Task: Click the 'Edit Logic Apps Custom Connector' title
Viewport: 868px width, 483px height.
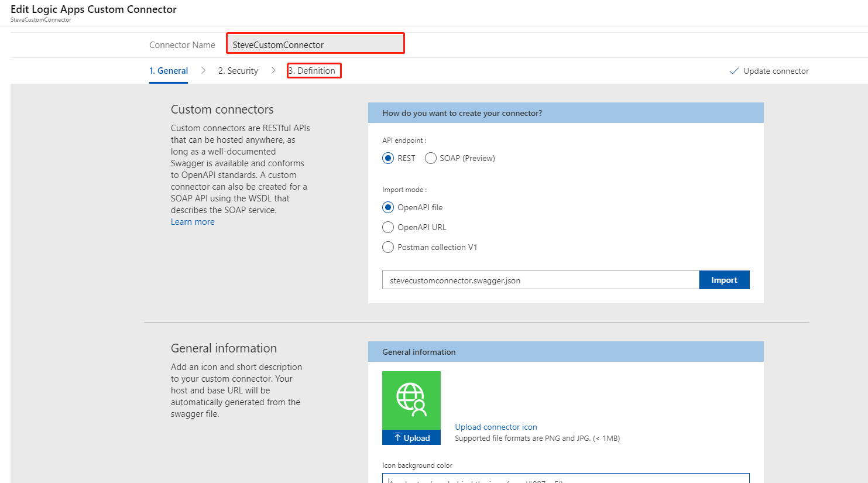Action: pyautogui.click(x=94, y=9)
